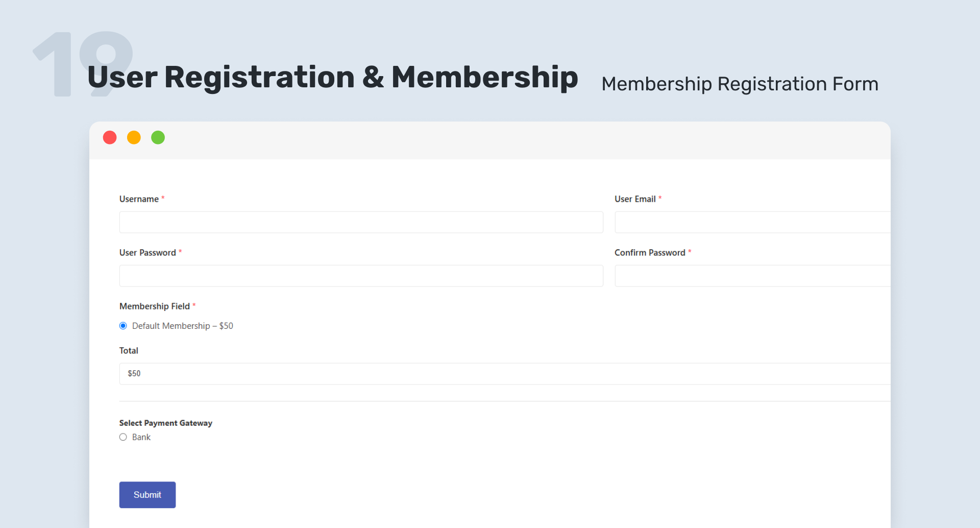This screenshot has height=528, width=980.
Task: Click the orange minimize dot
Action: coord(134,137)
